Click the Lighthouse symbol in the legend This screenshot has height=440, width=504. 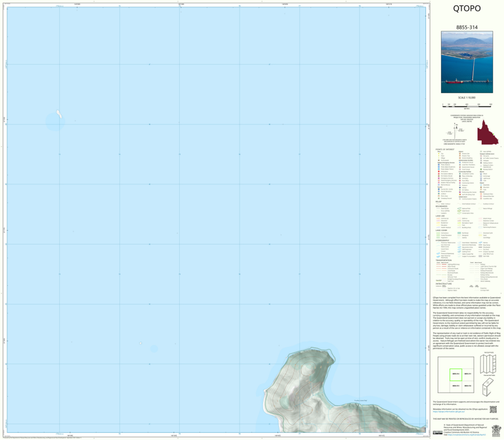pyautogui.click(x=481, y=178)
